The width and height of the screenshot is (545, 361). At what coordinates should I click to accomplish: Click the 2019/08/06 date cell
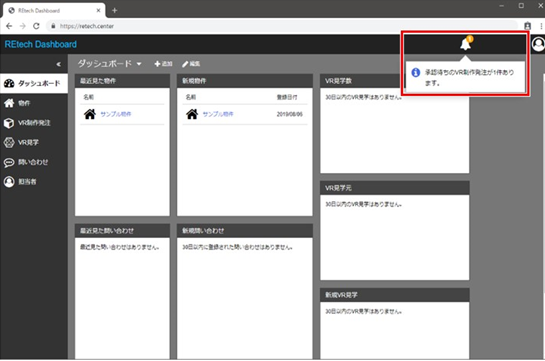[290, 114]
